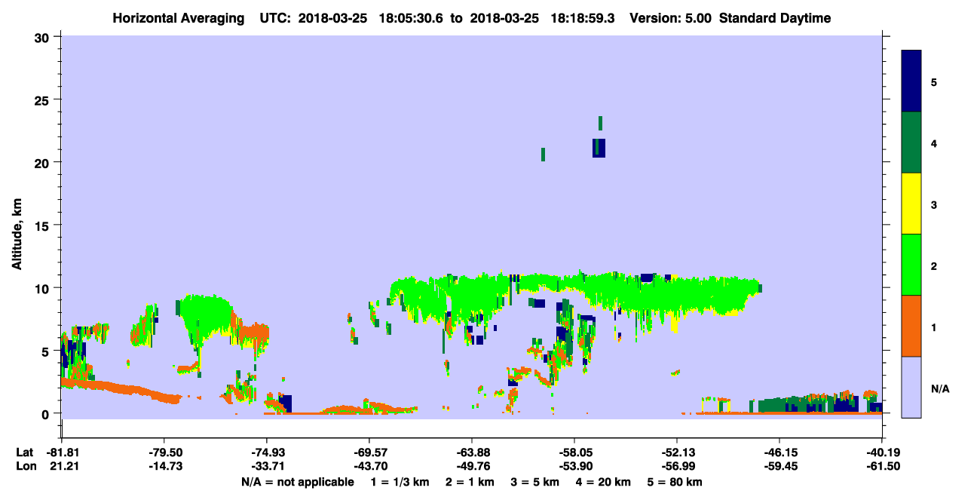Click the latitude value -69.57
Screen dimensions: 980x503
pos(369,452)
